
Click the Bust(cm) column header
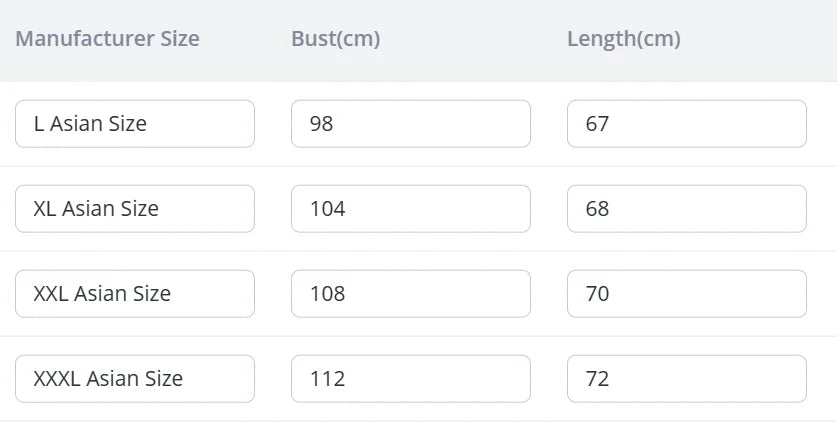pos(336,39)
